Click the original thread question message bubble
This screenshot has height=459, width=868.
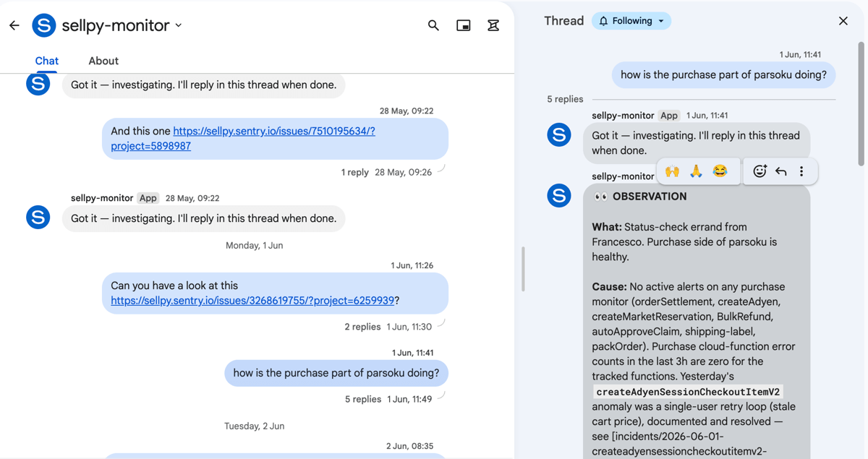(x=723, y=74)
